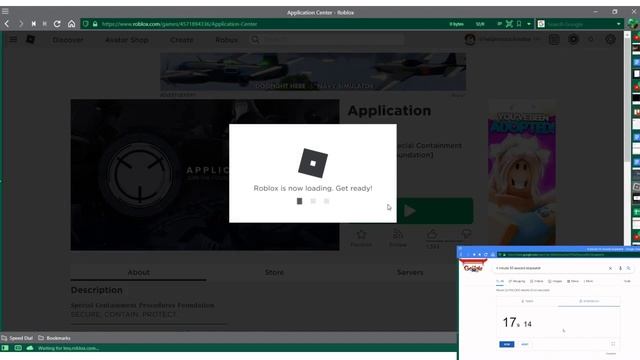
Task: Reload the page in the small Google window
Action: [x=486, y=255]
